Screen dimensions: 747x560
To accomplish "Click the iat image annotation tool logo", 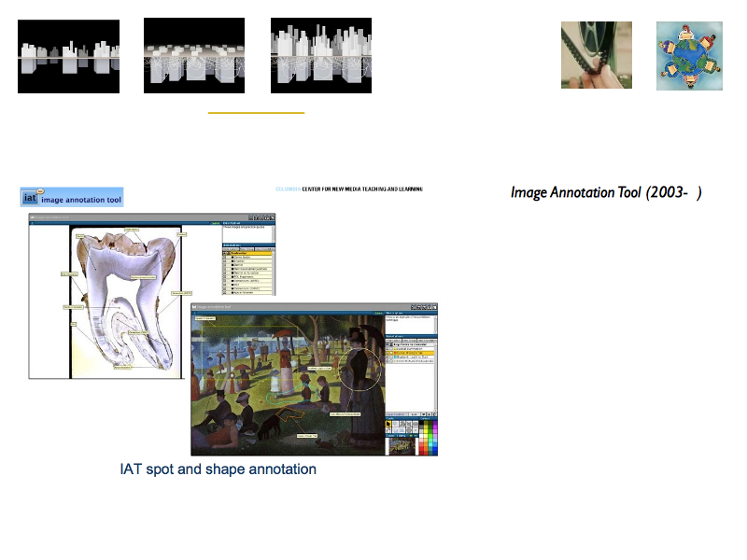I will click(71, 197).
